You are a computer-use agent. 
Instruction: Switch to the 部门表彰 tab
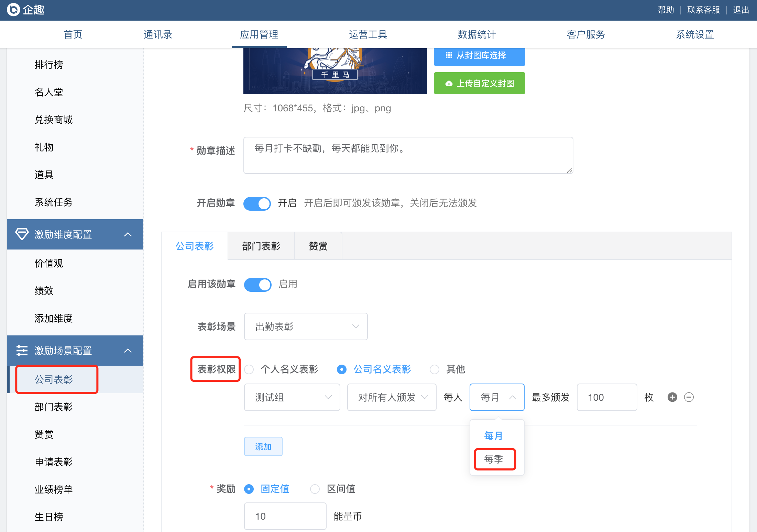pyautogui.click(x=261, y=246)
